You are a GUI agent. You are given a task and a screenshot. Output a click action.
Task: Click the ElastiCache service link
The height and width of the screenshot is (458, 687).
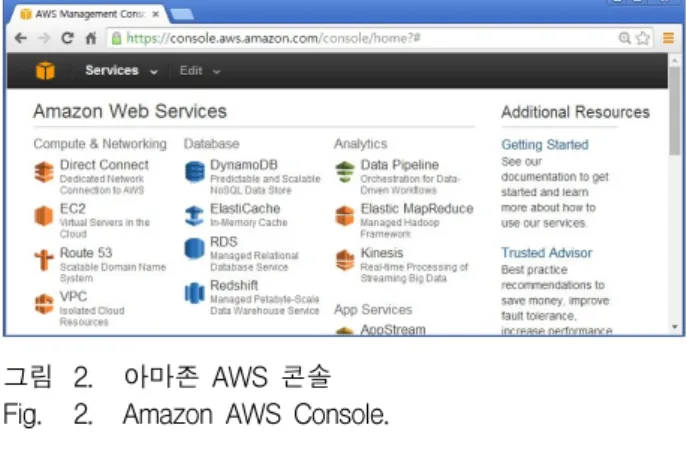click(245, 209)
